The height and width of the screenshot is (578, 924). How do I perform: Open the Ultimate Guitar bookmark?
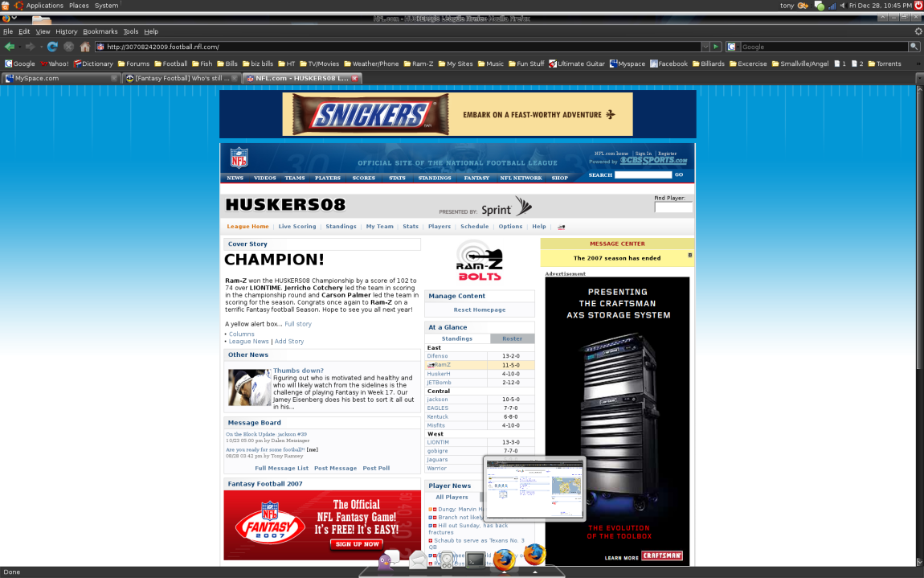coord(576,64)
